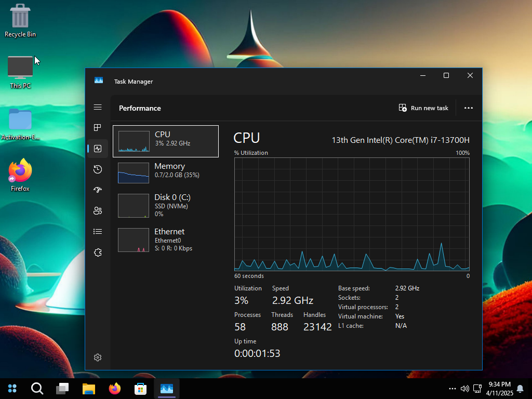Go to Processes page in sidebar
The height and width of the screenshot is (399, 532).
coord(98,128)
